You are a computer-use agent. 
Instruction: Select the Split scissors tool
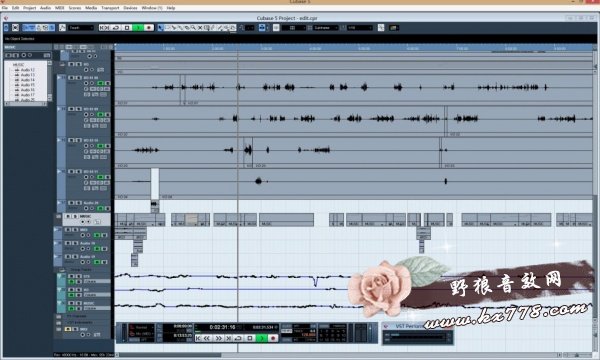(x=174, y=28)
